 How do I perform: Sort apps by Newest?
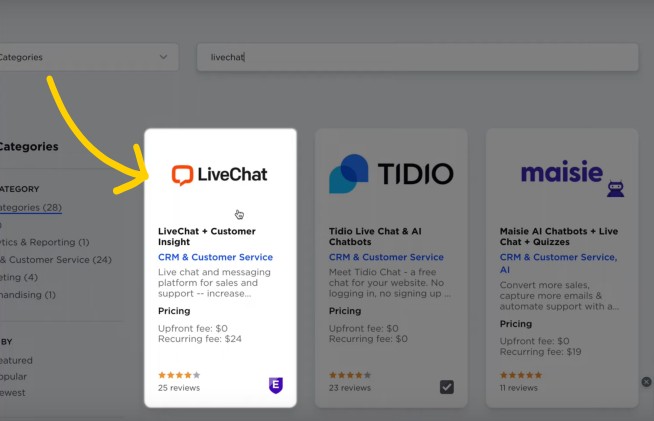pos(13,393)
